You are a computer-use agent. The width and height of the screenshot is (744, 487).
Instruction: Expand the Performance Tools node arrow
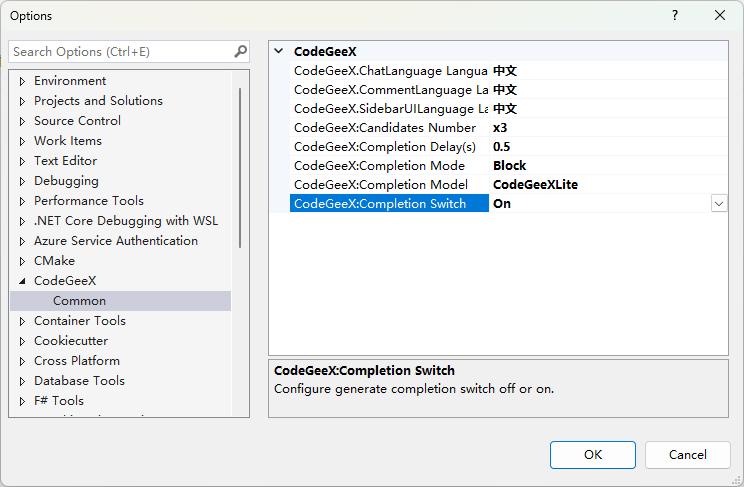coord(22,201)
